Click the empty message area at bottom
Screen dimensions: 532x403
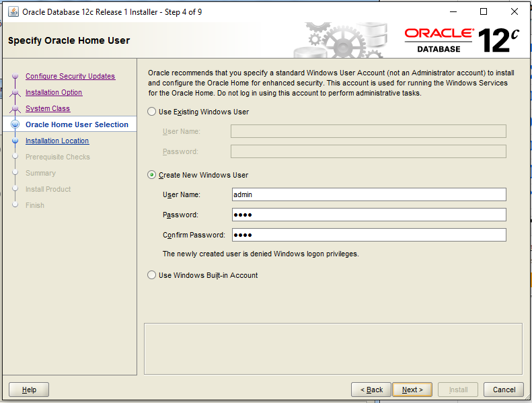(x=333, y=349)
